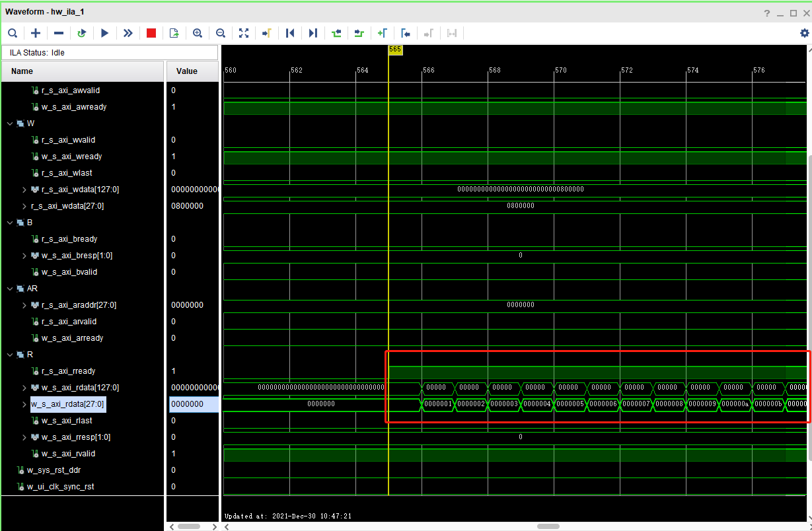Run the ILA trigger (play icon)
812x531 pixels.
104,33
